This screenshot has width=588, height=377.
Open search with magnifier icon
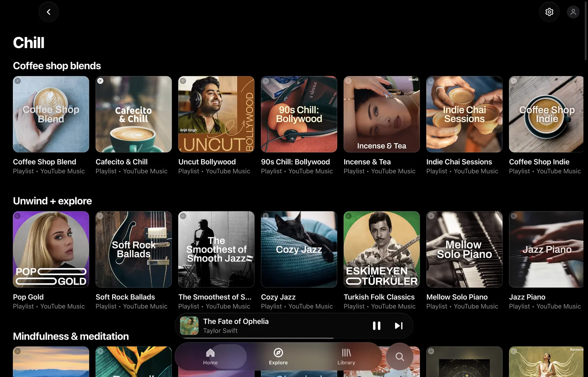click(x=399, y=357)
